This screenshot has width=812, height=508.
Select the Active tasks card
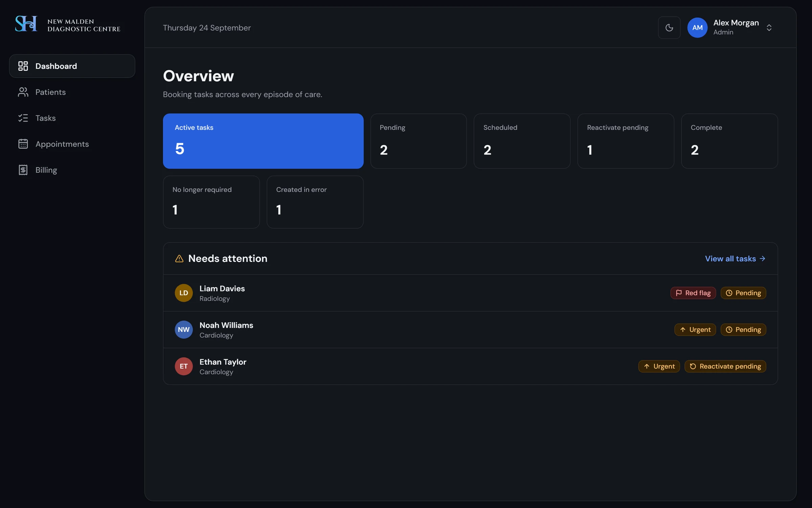coord(263,141)
